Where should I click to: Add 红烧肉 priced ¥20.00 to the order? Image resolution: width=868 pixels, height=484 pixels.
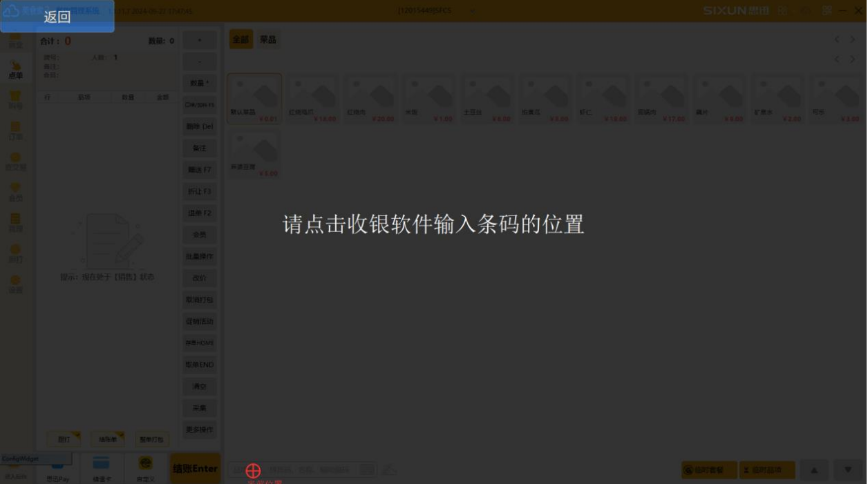[370, 99]
